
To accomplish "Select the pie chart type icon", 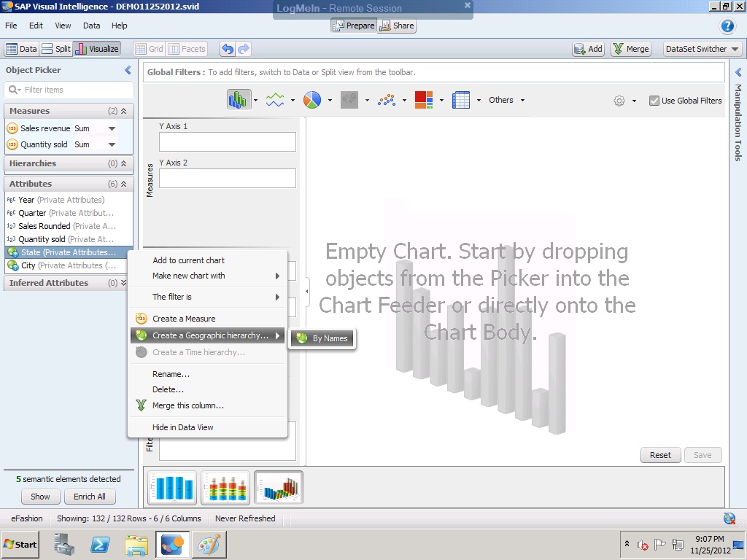I will [312, 100].
